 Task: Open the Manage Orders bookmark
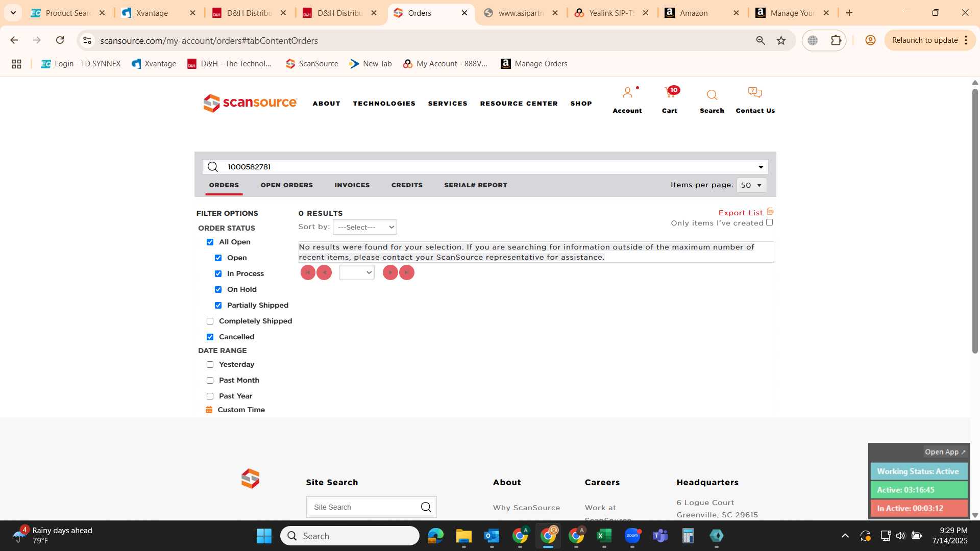click(534, 64)
